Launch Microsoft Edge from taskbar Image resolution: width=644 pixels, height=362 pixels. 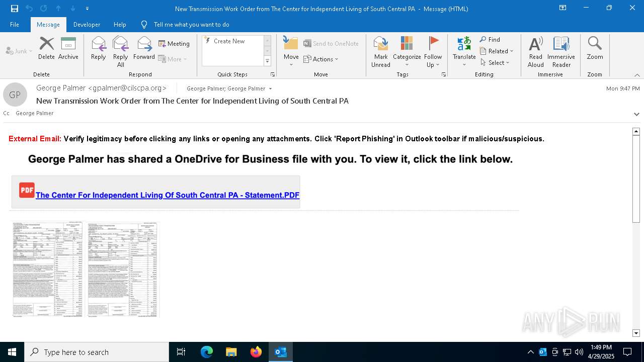coord(207,352)
